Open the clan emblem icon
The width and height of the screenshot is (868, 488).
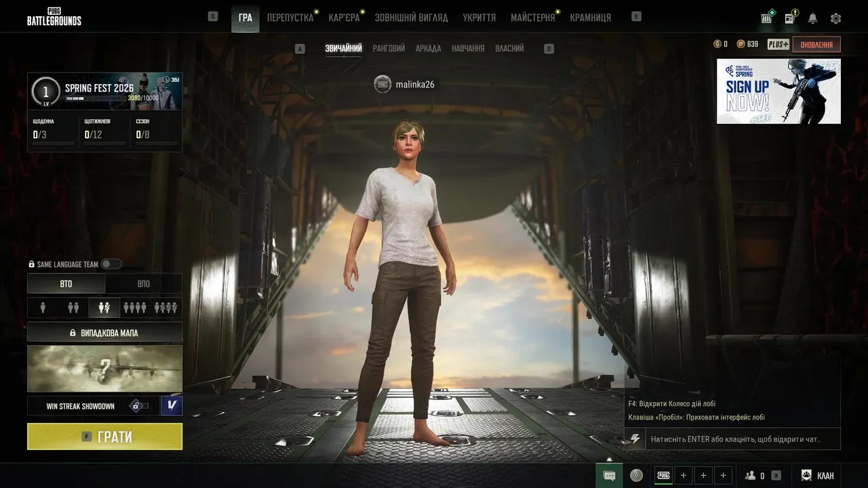pos(806,476)
